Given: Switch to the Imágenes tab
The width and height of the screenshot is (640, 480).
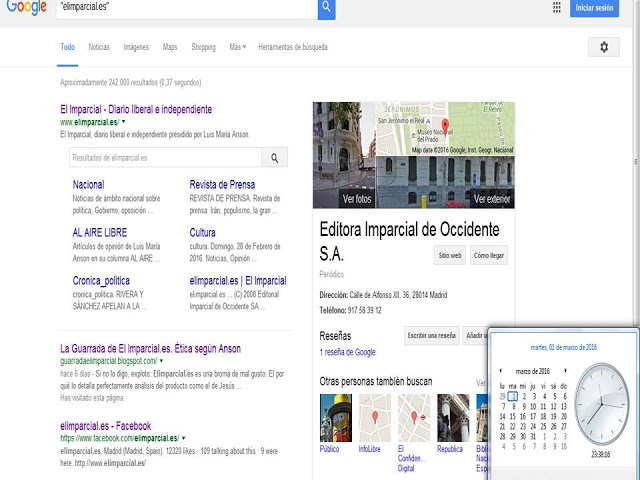Looking at the screenshot, I should tap(136, 47).
